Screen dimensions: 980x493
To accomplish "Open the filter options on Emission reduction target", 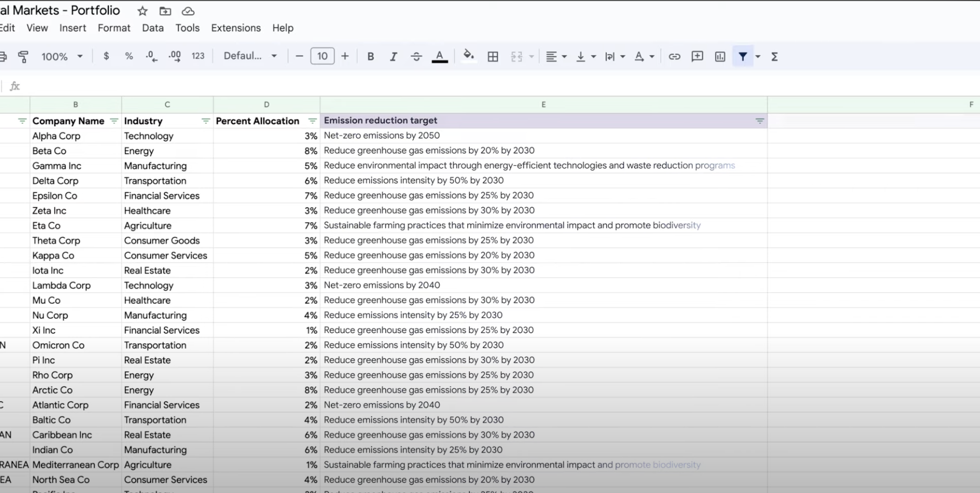I will tap(760, 121).
